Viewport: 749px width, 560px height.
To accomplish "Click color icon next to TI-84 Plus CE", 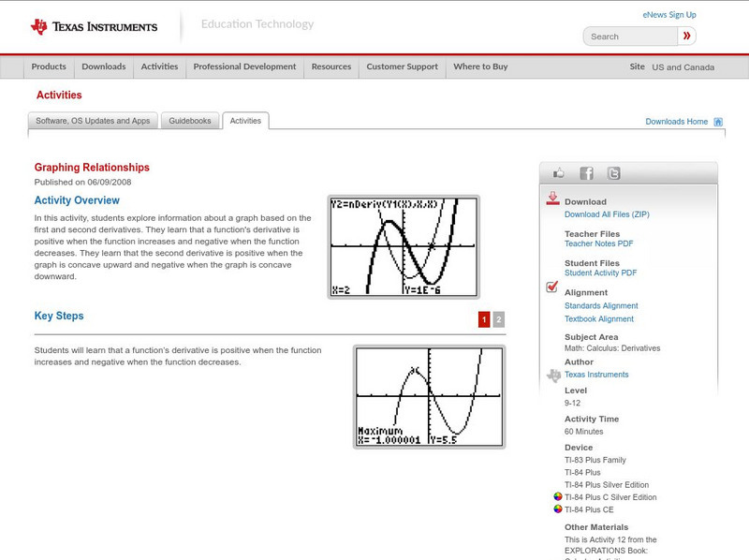I will coord(557,508).
